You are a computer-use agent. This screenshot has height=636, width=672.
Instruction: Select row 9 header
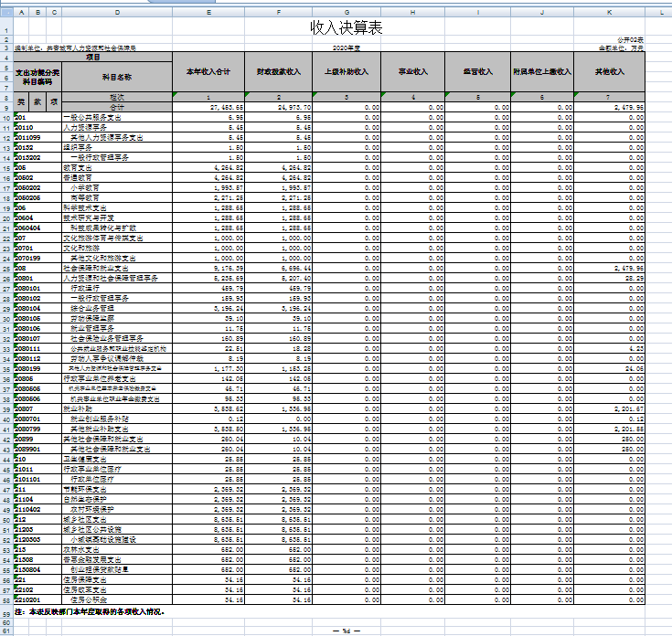pyautogui.click(x=6, y=108)
